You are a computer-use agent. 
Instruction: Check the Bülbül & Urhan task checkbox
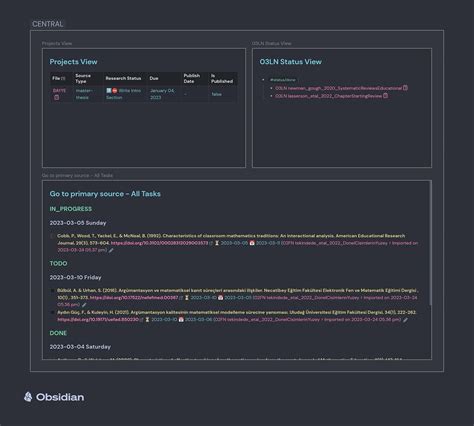(x=52, y=291)
